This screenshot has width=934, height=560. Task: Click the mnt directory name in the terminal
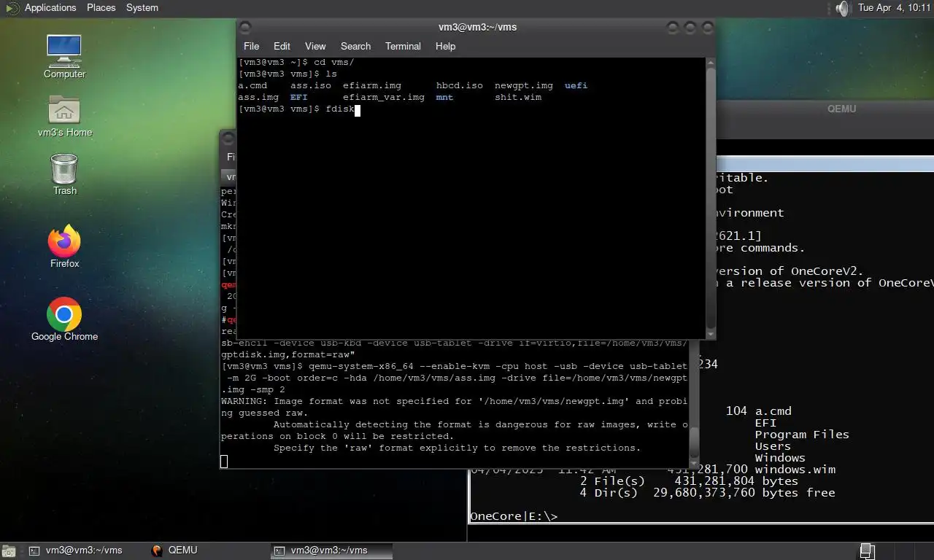[x=444, y=97]
